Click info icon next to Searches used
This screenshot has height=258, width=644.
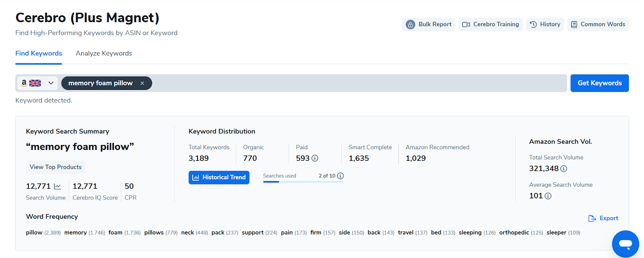(340, 176)
